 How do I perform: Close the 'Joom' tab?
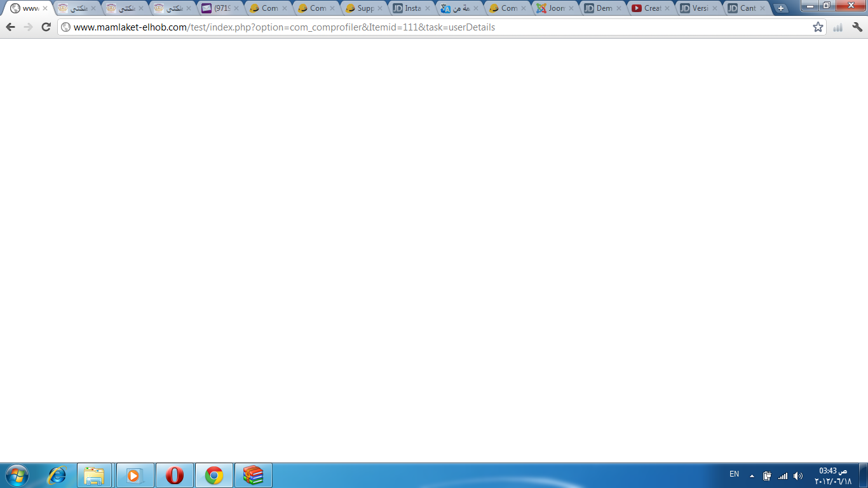pyautogui.click(x=571, y=8)
